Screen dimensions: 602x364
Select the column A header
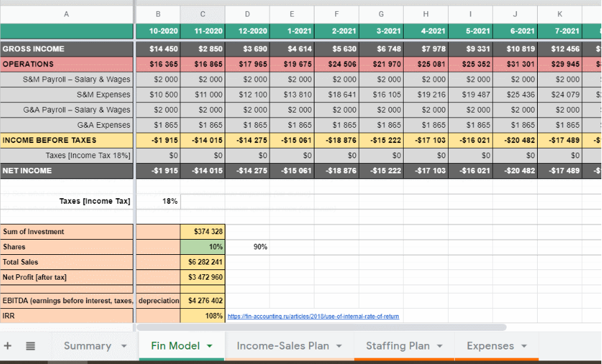(66, 14)
